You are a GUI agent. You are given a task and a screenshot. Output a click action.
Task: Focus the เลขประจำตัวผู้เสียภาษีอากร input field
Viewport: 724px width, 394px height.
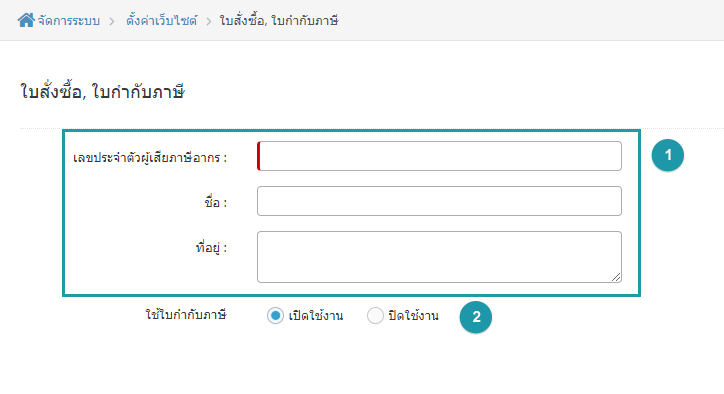pyautogui.click(x=439, y=156)
